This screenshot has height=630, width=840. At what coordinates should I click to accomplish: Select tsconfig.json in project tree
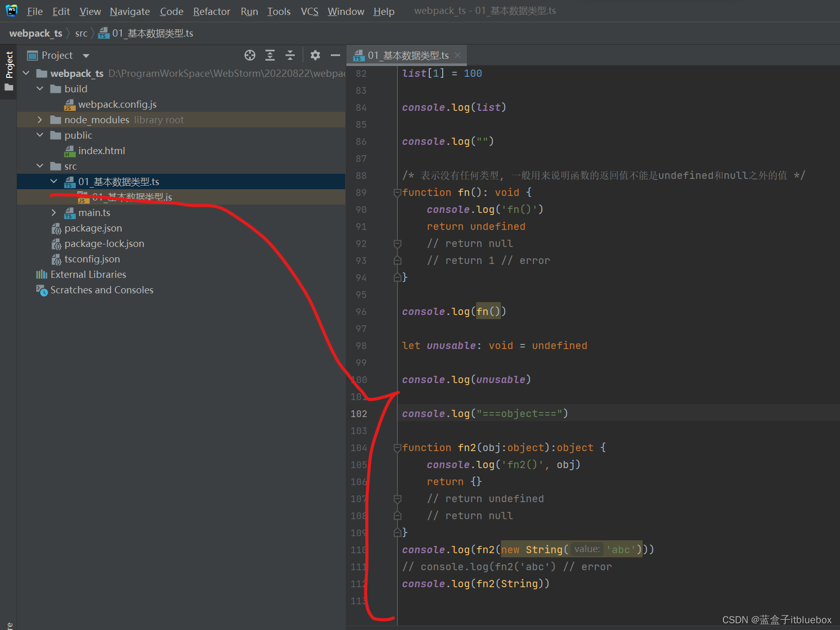tap(92, 259)
